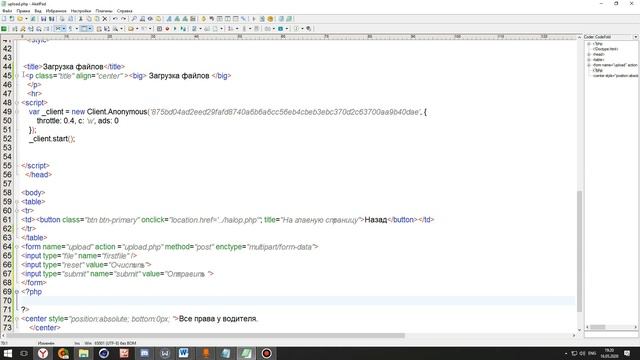Collapse the script fold marker on line 48
Image resolution: width=640 pixels, height=360 pixels.
(17, 102)
